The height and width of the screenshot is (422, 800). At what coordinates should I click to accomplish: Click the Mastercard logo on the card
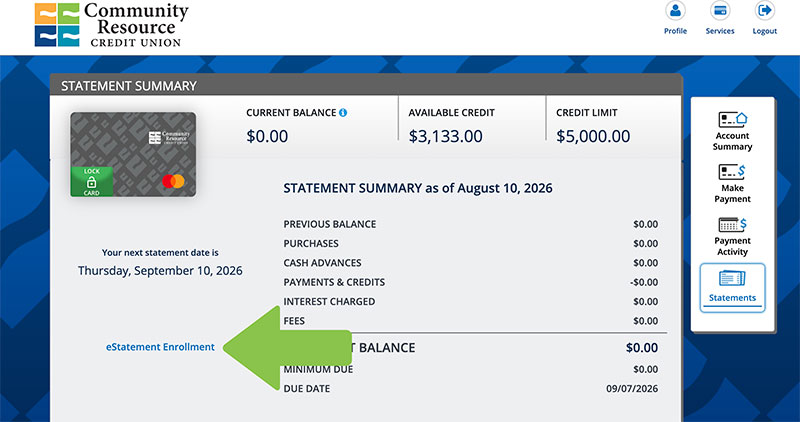pyautogui.click(x=173, y=181)
